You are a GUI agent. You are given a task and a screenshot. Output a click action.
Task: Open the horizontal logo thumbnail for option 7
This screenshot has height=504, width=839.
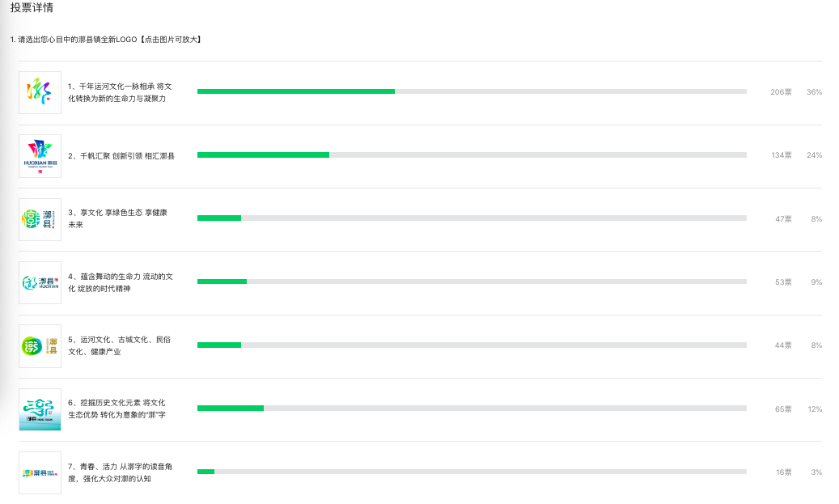(40, 472)
